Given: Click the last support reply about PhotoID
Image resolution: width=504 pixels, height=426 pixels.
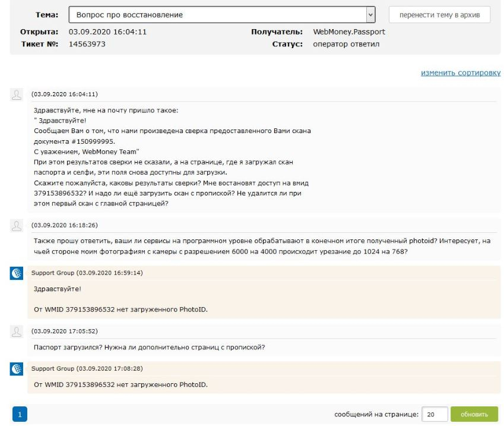Looking at the screenshot, I should pos(121,385).
